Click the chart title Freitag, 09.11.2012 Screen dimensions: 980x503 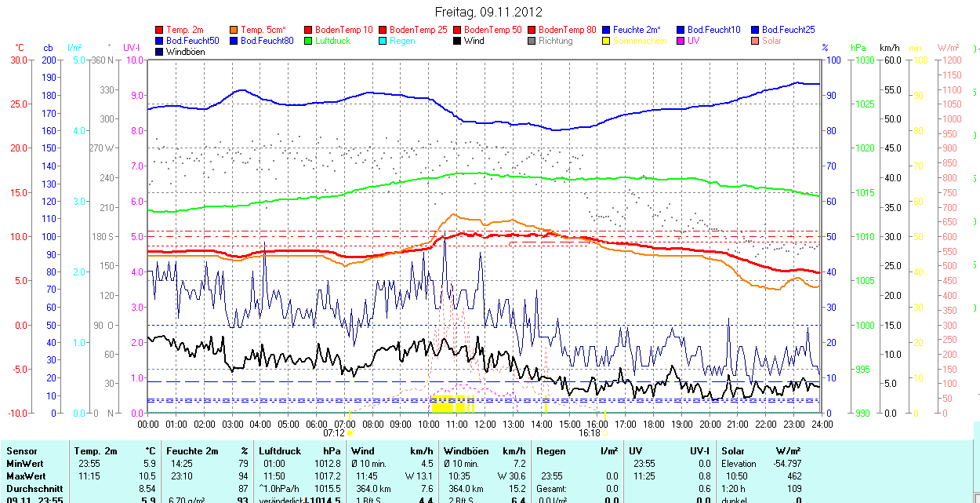[x=488, y=13]
